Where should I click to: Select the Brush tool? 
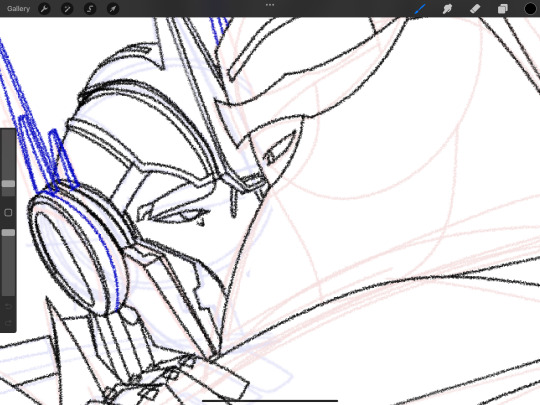(420, 9)
